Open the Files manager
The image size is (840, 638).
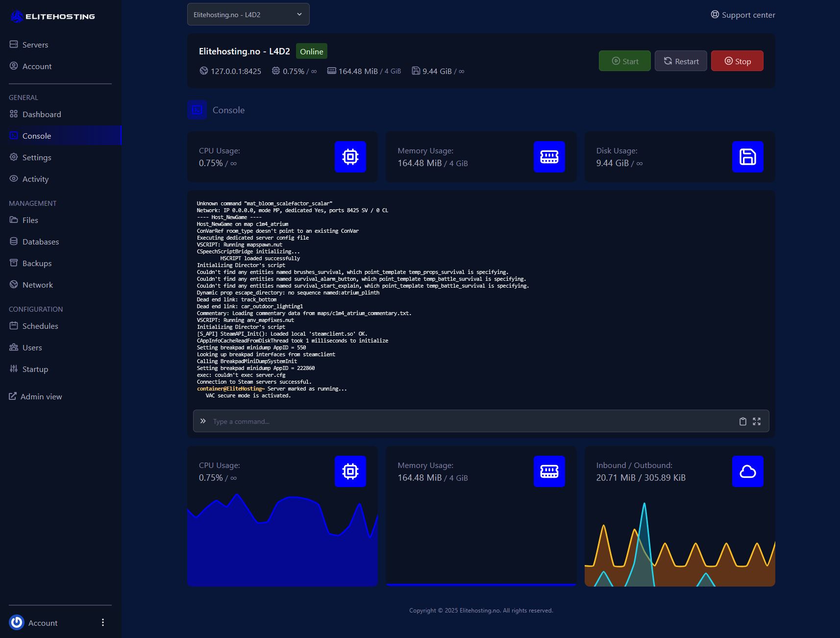[30, 220]
